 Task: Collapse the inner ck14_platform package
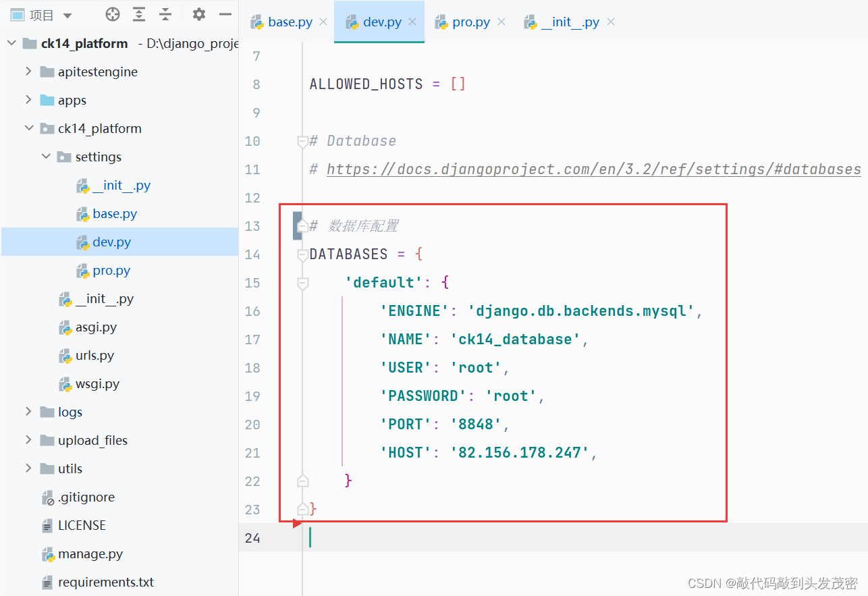click(28, 128)
